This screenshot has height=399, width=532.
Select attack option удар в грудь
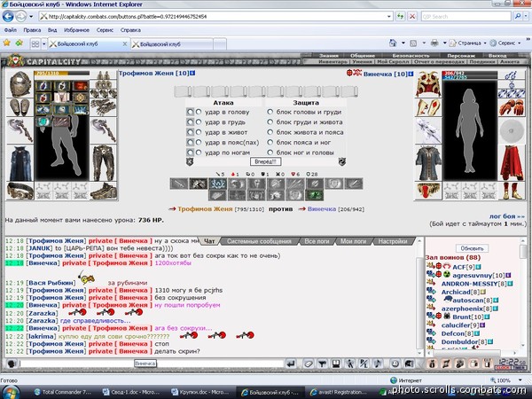tap(199, 121)
